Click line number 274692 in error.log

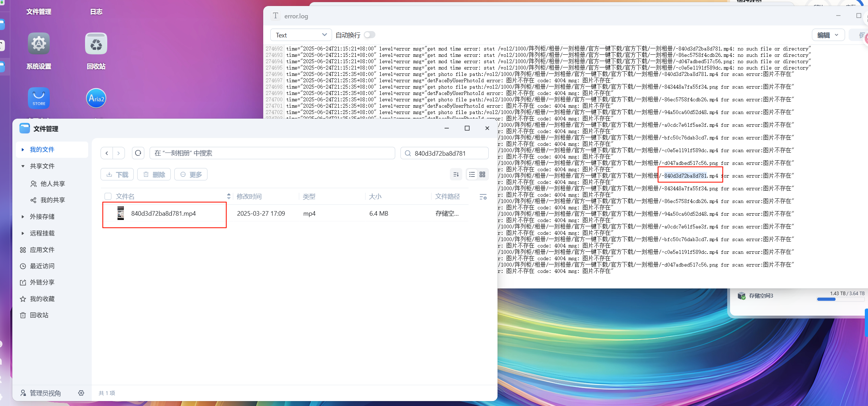(x=274, y=49)
